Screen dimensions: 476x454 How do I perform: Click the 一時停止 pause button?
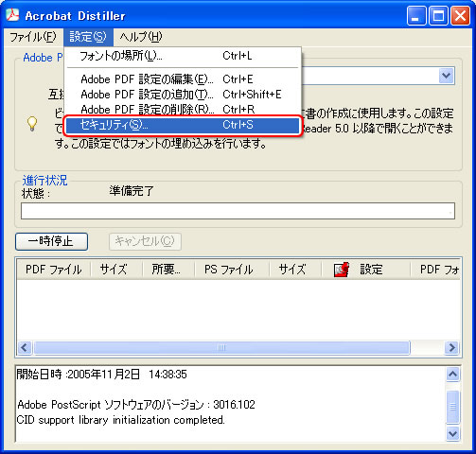[x=51, y=241]
